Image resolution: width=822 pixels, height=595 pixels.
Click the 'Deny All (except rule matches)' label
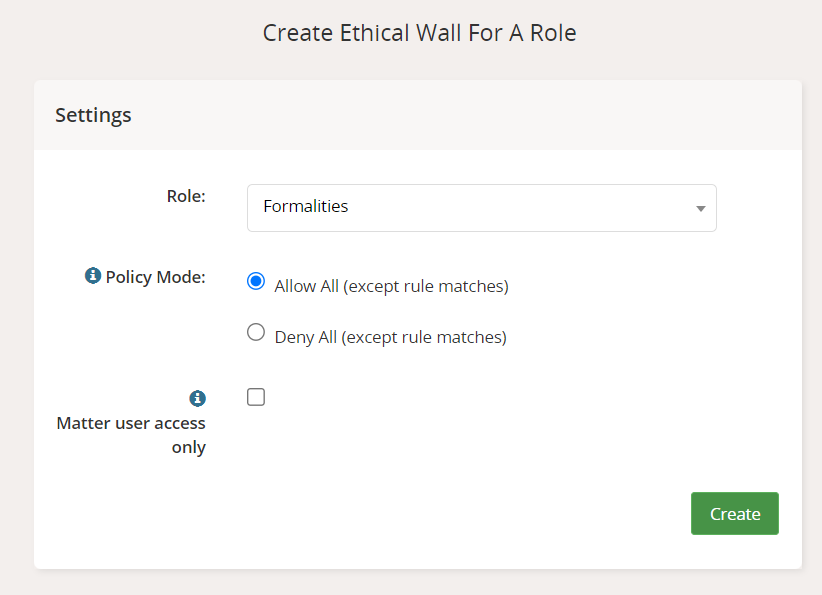click(390, 337)
